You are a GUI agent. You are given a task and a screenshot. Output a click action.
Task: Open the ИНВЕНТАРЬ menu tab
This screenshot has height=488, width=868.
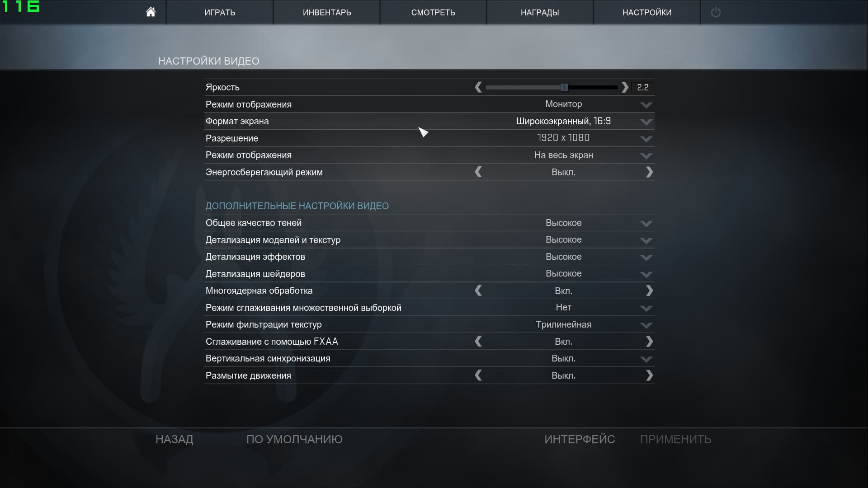pos(326,13)
